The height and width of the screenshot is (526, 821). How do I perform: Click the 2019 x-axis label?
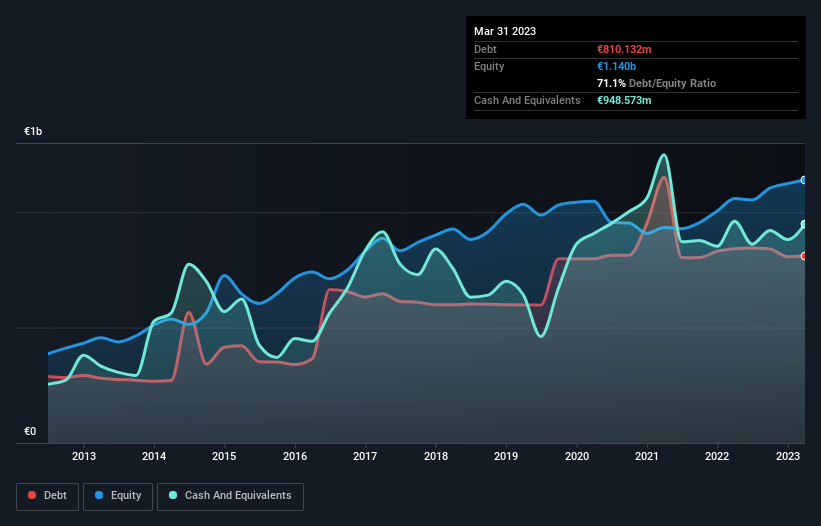pyautogui.click(x=506, y=456)
